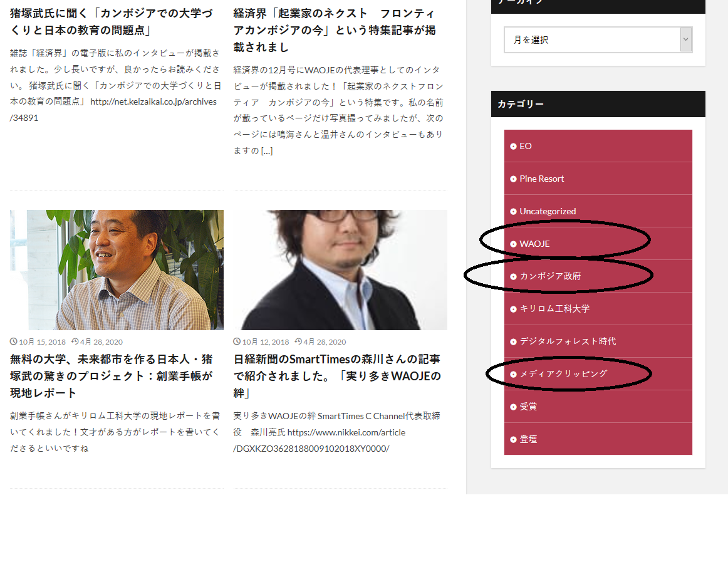Open the 登壇 category
728x567 pixels.
pos(528,439)
